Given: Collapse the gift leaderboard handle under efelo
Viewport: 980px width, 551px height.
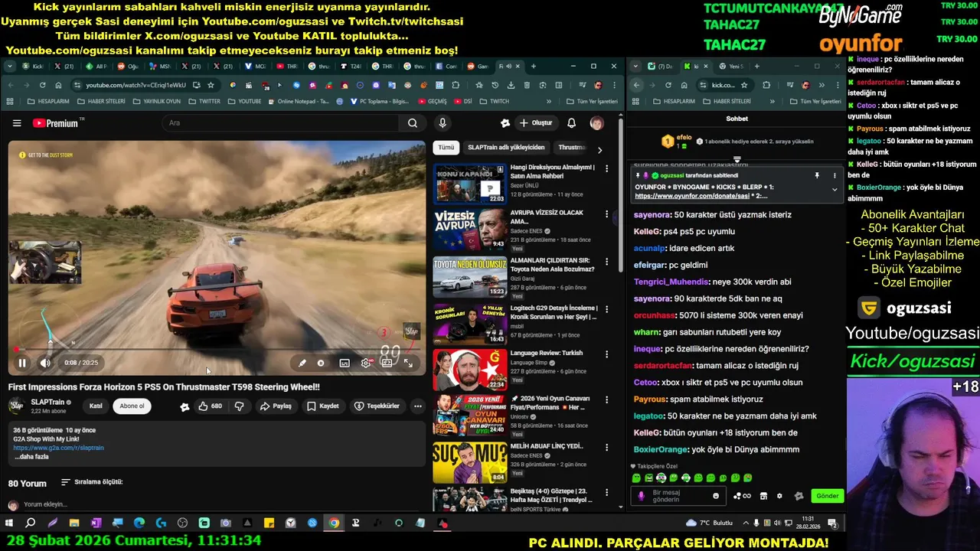Looking at the screenshot, I should point(737,160).
